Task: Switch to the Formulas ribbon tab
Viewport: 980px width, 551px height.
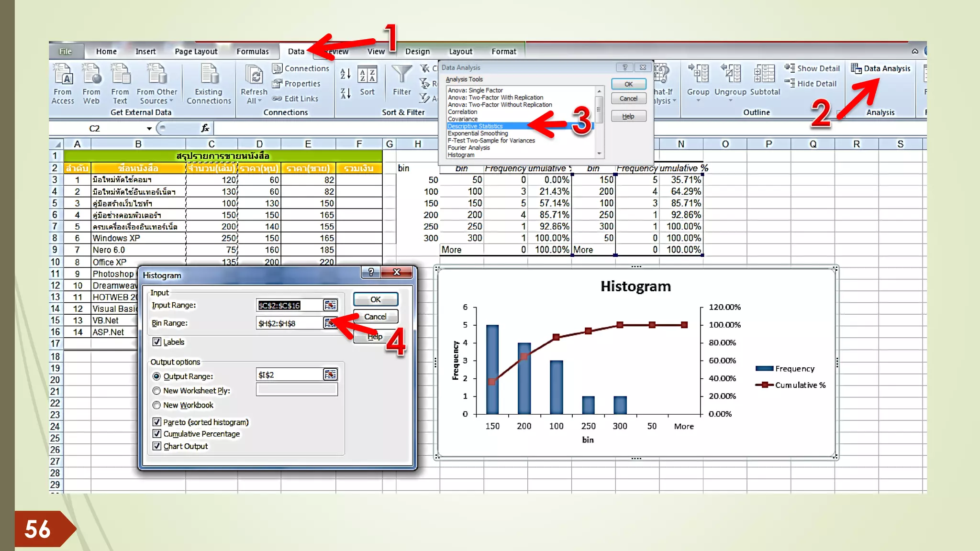Action: point(253,52)
